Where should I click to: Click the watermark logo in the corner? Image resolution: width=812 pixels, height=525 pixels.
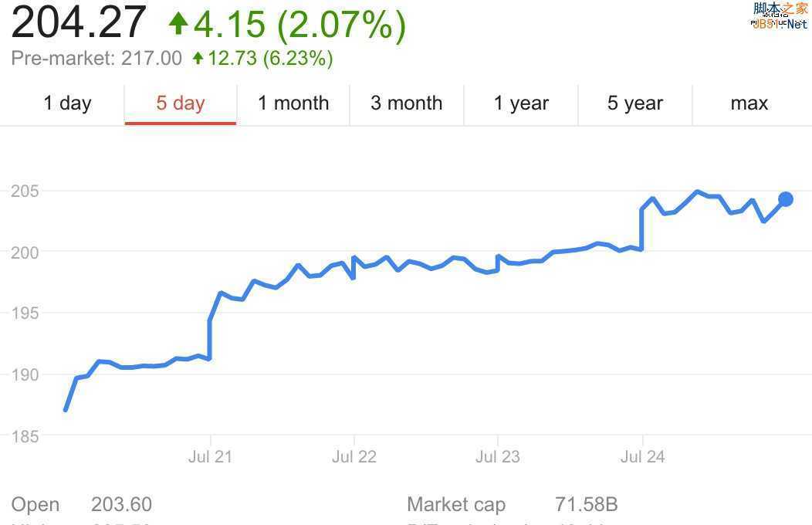click(x=780, y=15)
